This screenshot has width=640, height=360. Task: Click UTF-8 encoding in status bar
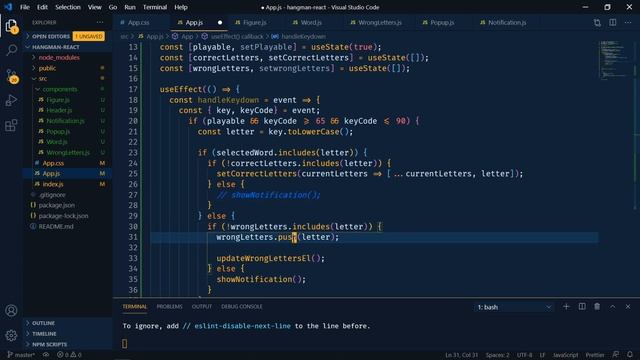[524, 355]
